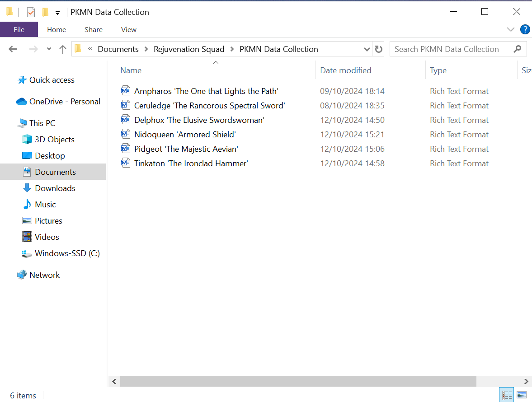Switch to the View ribbon tab
Viewport: 532px width, 402px height.
click(x=128, y=29)
